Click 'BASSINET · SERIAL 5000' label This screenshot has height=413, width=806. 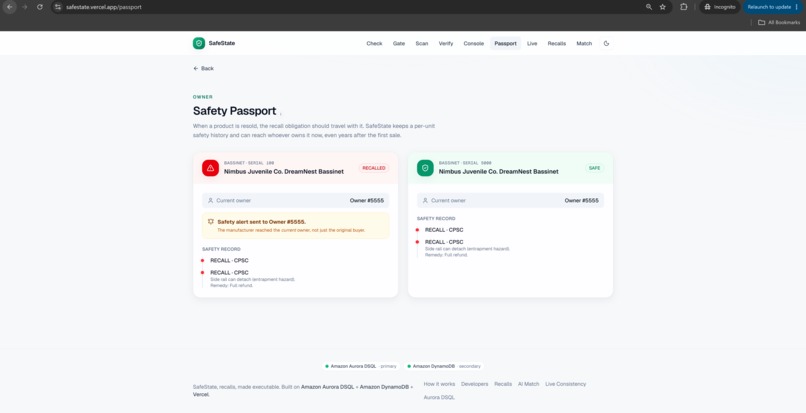[x=465, y=163]
